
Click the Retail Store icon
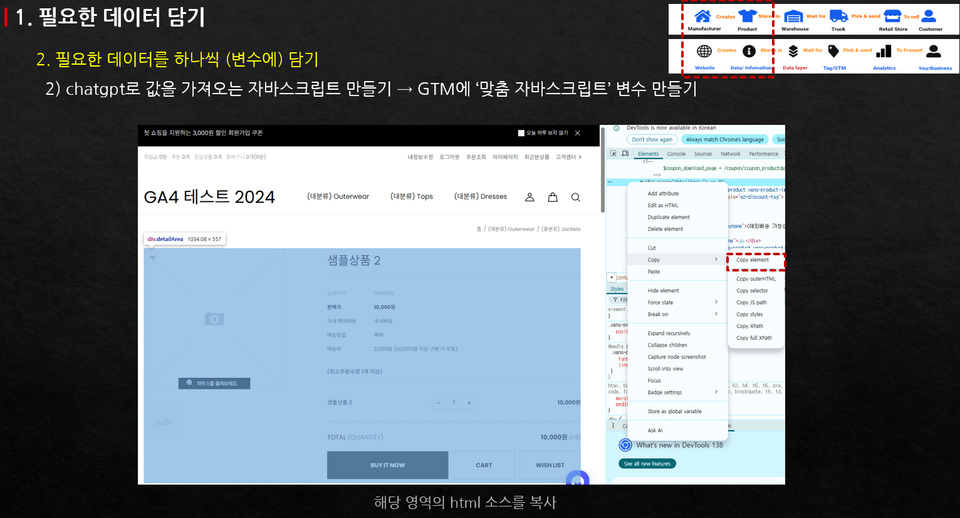point(893,16)
